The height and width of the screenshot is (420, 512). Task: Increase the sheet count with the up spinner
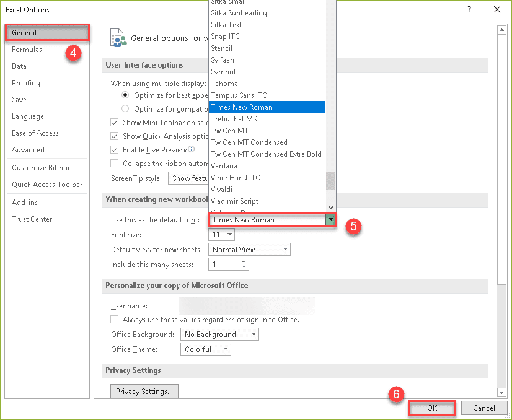click(x=244, y=261)
